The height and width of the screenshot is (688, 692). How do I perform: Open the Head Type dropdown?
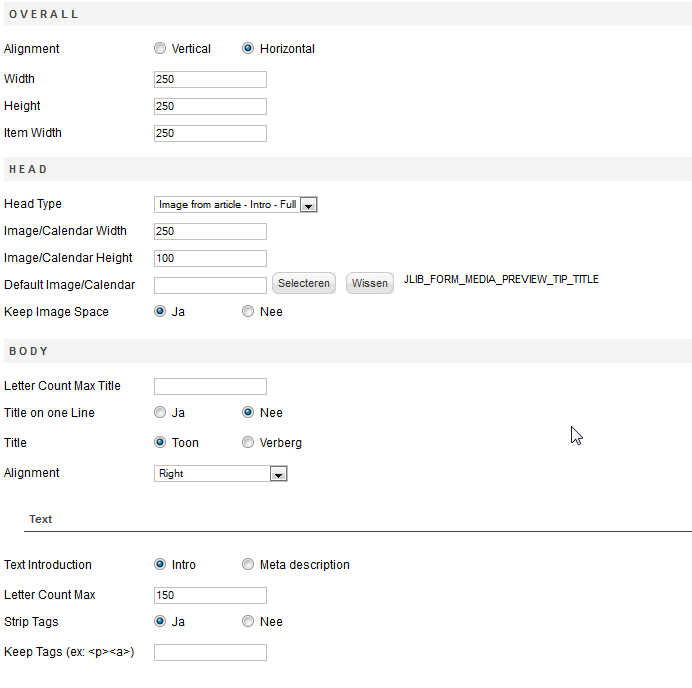pyautogui.click(x=236, y=204)
